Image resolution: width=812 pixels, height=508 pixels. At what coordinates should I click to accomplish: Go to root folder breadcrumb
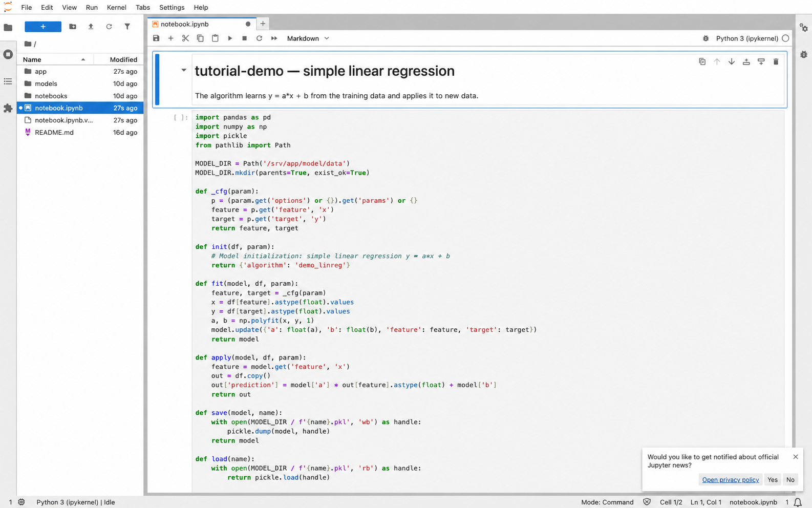click(28, 44)
